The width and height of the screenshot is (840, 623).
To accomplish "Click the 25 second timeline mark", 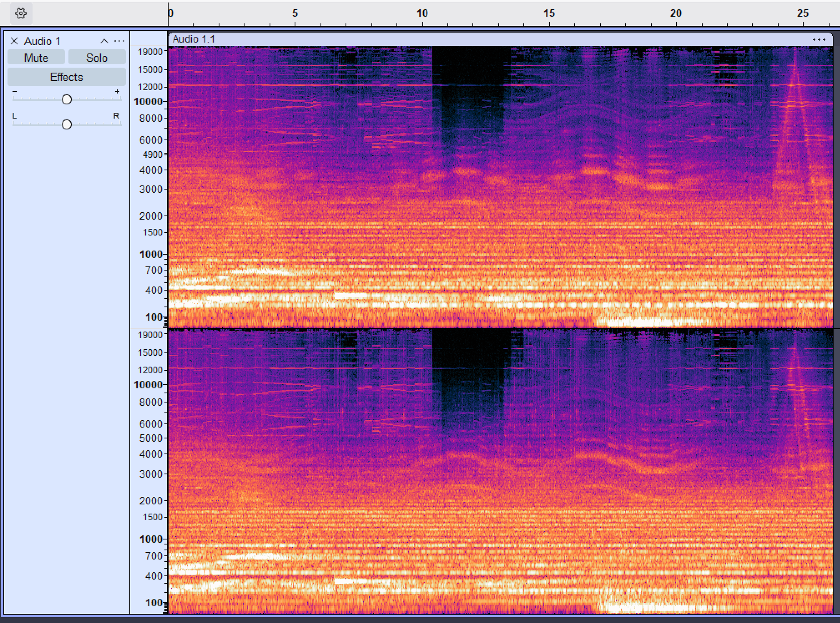I will (x=802, y=13).
